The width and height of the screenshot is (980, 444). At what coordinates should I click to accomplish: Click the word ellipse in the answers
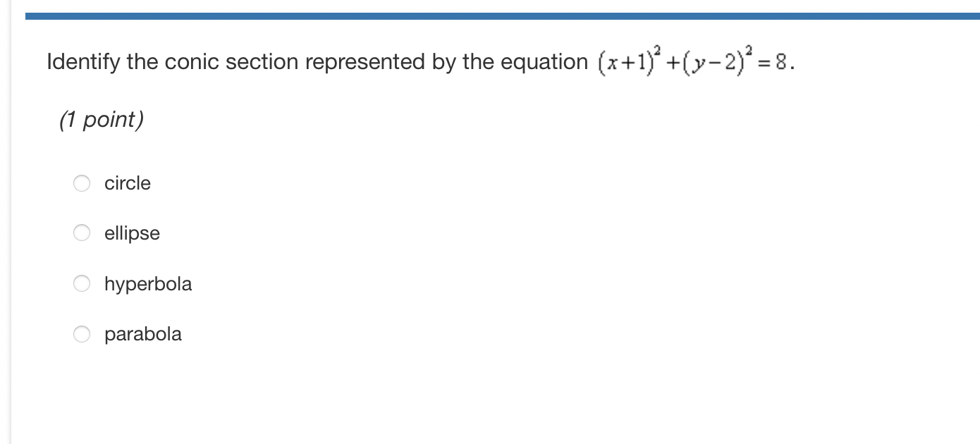click(132, 233)
